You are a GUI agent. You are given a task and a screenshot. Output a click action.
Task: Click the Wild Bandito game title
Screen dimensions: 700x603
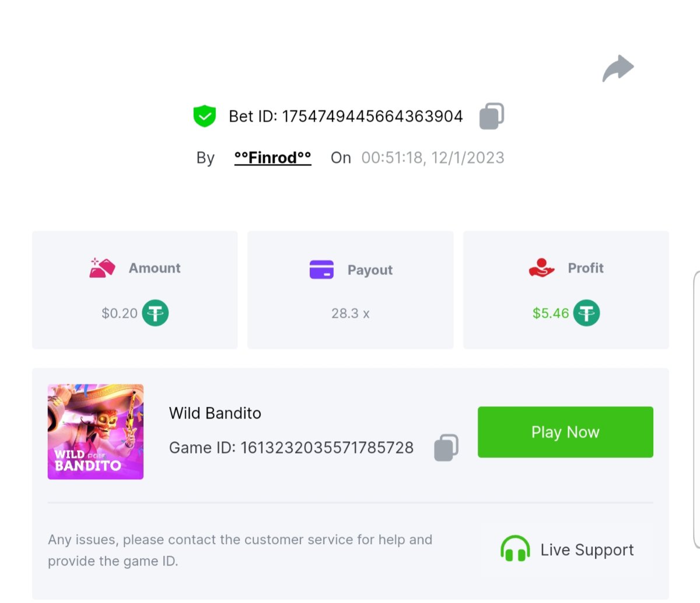coord(215,413)
